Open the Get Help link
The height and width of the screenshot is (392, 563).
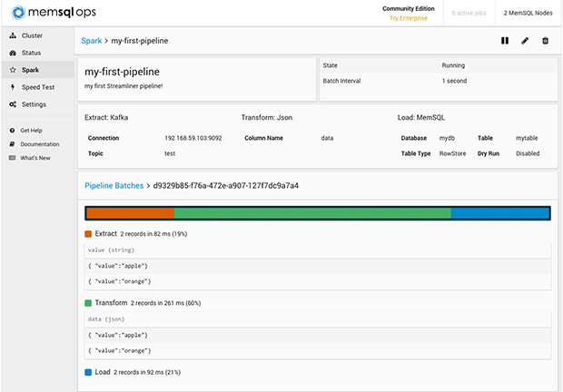(31, 131)
